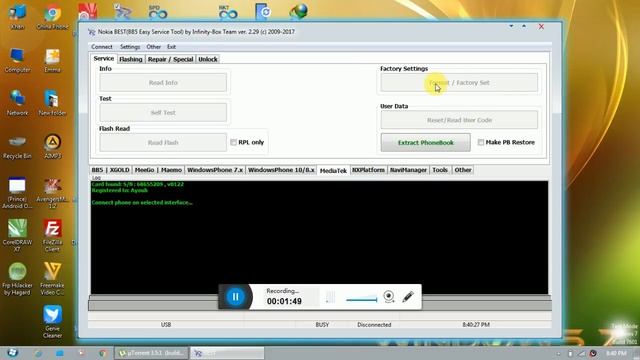Select the Tools platform tab
Viewport: 640px width, 360px height.
[x=440, y=170]
